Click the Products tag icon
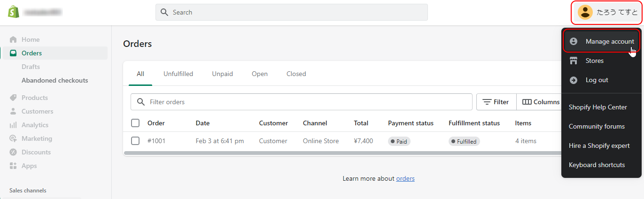The width and height of the screenshot is (644, 199). click(13, 98)
